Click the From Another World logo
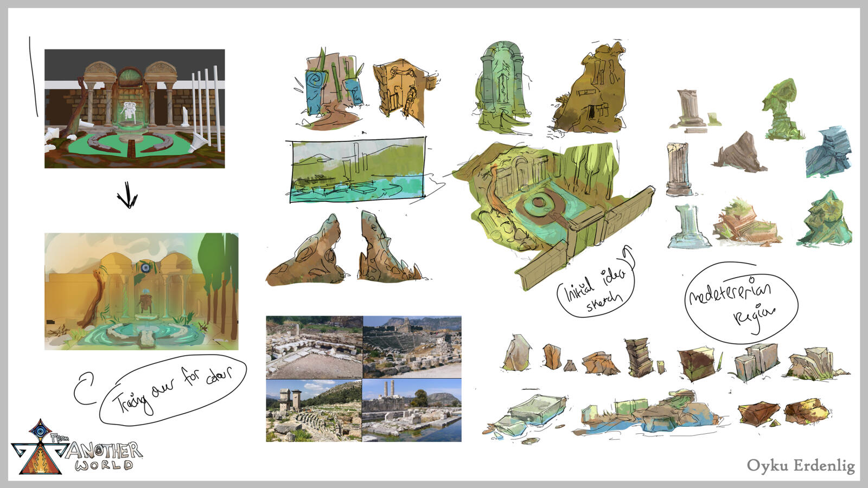Image resolution: width=868 pixels, height=488 pixels. click(76, 448)
